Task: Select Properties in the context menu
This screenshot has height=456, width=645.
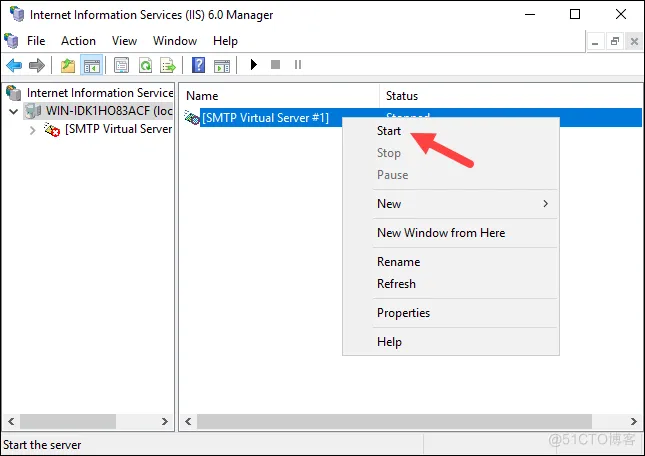Action: click(x=403, y=313)
